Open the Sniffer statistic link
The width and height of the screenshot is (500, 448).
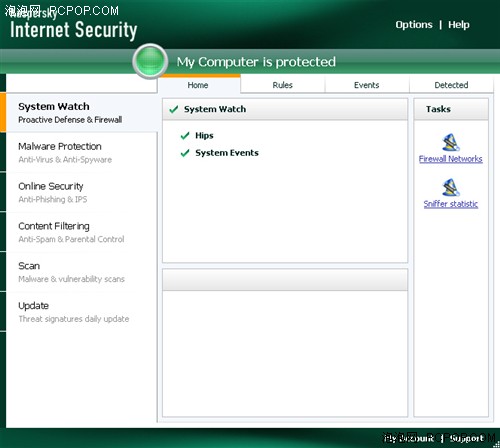point(451,204)
